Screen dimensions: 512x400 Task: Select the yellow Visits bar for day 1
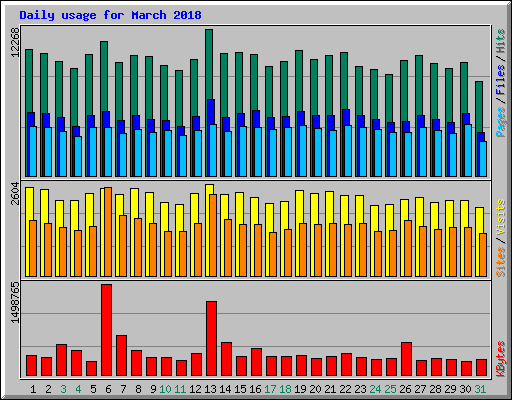point(29,232)
